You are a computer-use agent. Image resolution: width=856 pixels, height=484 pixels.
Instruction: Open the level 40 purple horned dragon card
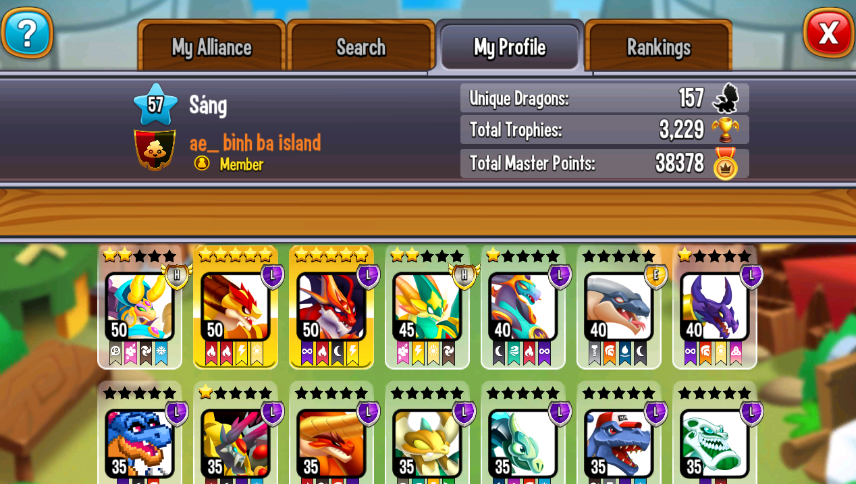(715, 307)
